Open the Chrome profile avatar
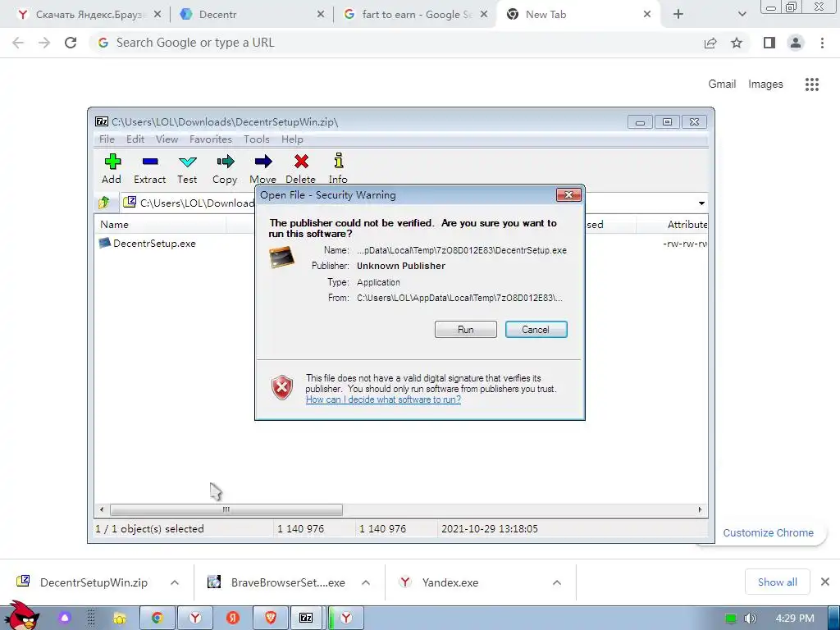 (x=796, y=43)
